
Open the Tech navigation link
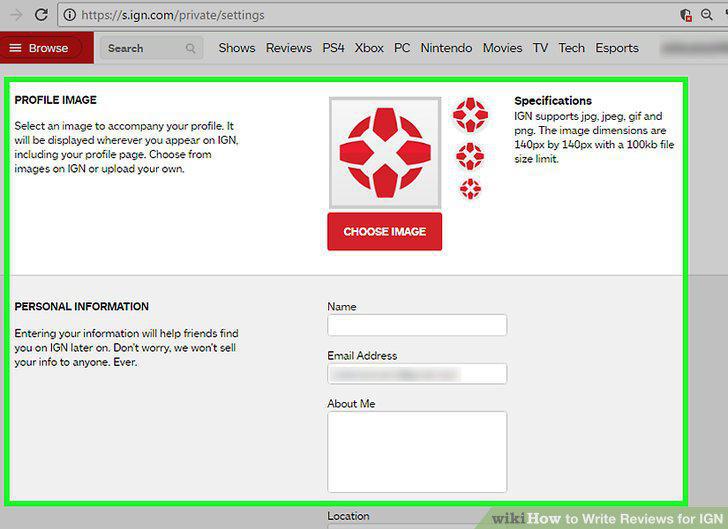(x=572, y=48)
